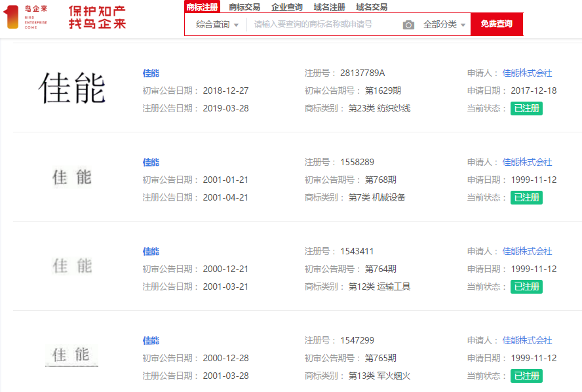Click registration announcement date 2019-03-28
582x392 pixels.
click(x=225, y=108)
